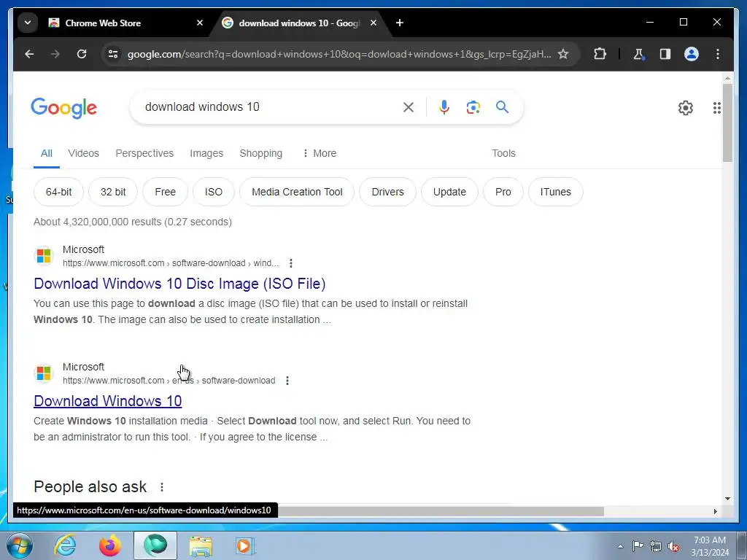Select the All results tab
Screen dimensions: 747x560
coord(46,153)
